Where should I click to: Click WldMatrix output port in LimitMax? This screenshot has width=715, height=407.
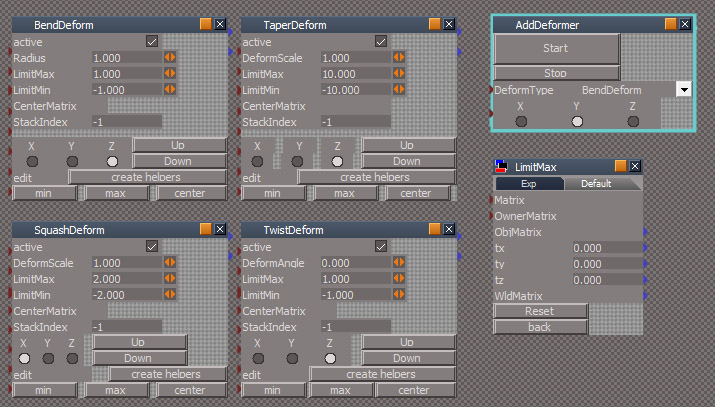(645, 296)
